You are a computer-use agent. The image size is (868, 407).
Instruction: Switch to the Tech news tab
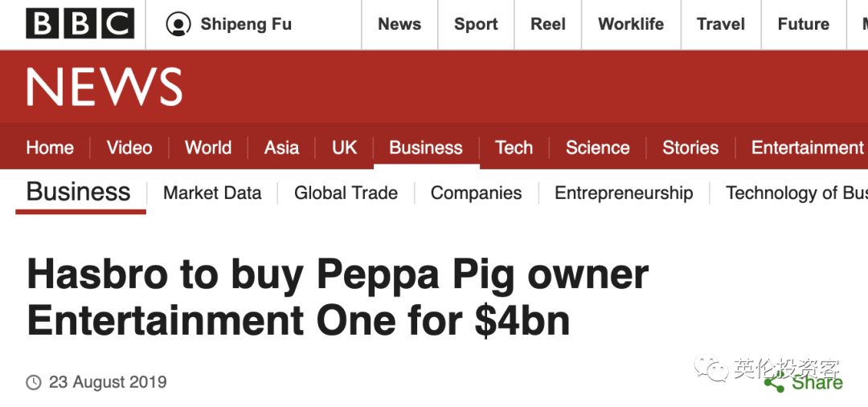pyautogui.click(x=514, y=148)
